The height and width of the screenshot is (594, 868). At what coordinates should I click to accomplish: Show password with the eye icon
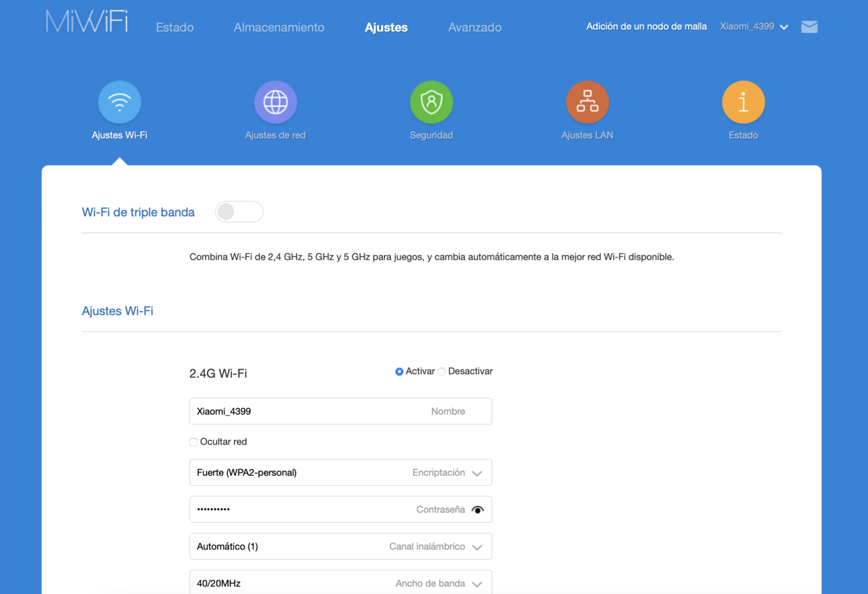(478, 510)
